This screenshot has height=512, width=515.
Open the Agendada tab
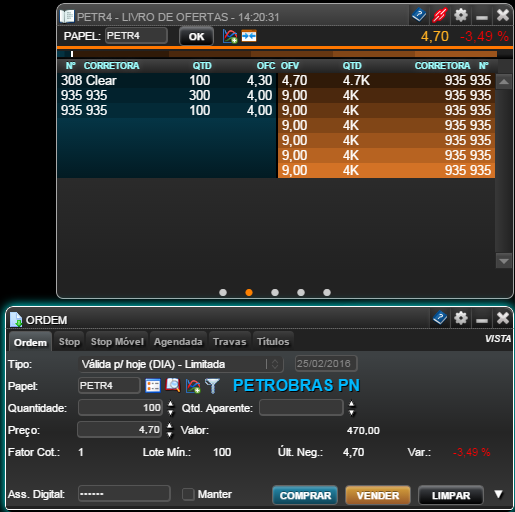pos(178,341)
